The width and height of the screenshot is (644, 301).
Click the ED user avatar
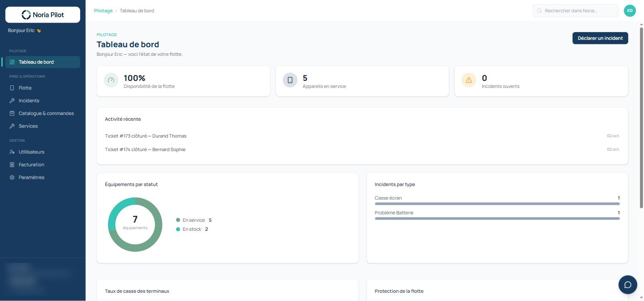tap(630, 11)
